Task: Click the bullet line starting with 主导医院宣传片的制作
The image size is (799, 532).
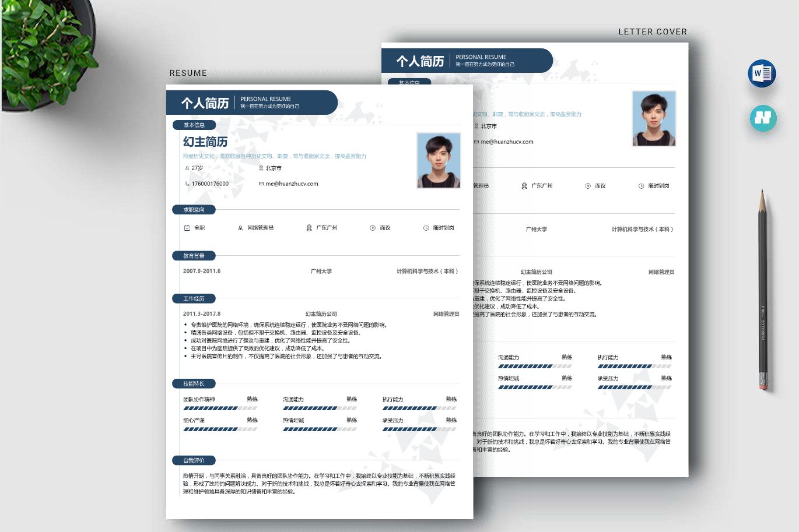Action: pyautogui.click(x=286, y=357)
